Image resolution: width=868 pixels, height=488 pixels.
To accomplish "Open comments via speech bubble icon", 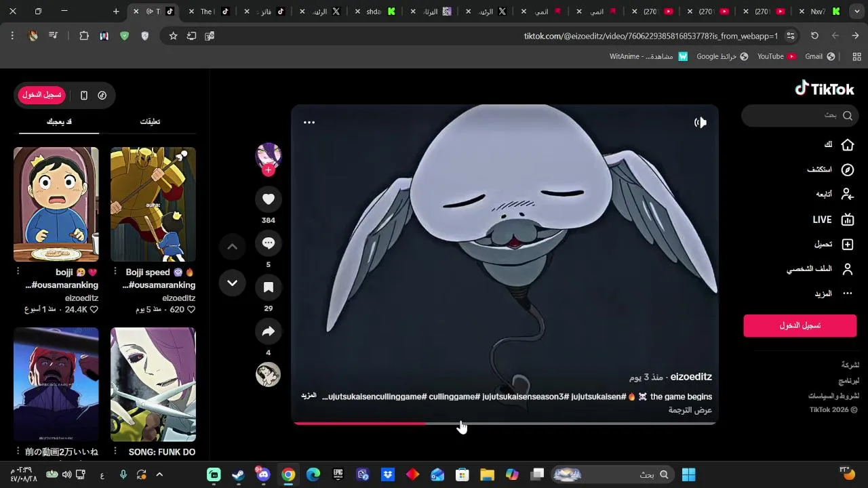I will (269, 243).
